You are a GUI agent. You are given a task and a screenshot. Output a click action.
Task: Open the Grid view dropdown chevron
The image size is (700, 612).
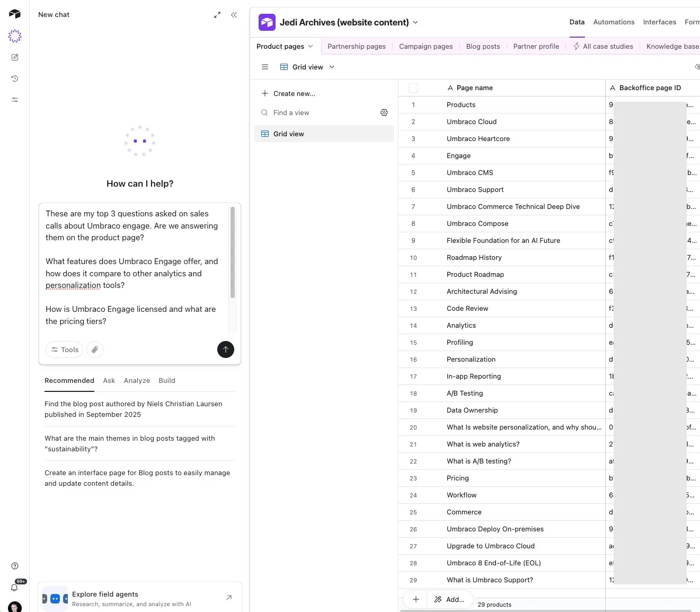(x=332, y=67)
